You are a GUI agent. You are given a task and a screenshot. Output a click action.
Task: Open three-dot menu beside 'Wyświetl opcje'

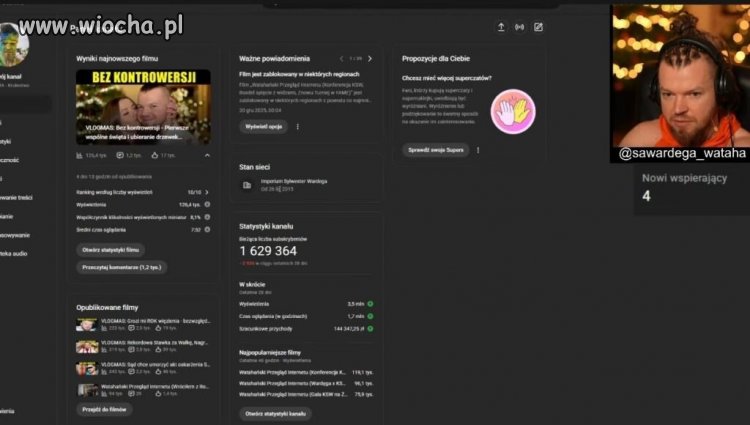(298, 127)
